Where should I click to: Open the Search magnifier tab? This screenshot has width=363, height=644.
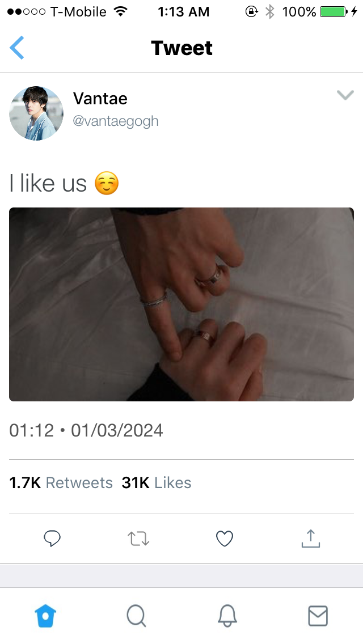click(136, 616)
